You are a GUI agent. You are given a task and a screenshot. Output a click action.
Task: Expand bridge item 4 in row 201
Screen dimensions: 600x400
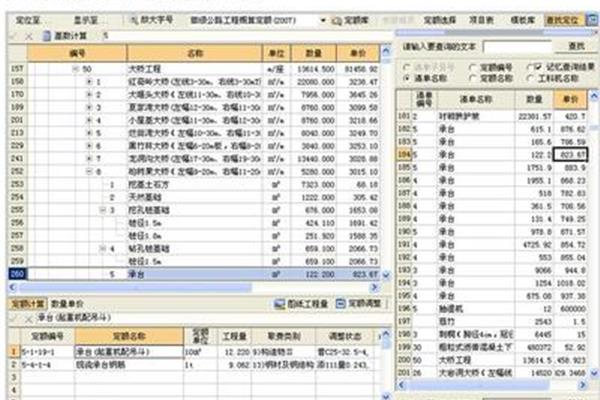89,120
